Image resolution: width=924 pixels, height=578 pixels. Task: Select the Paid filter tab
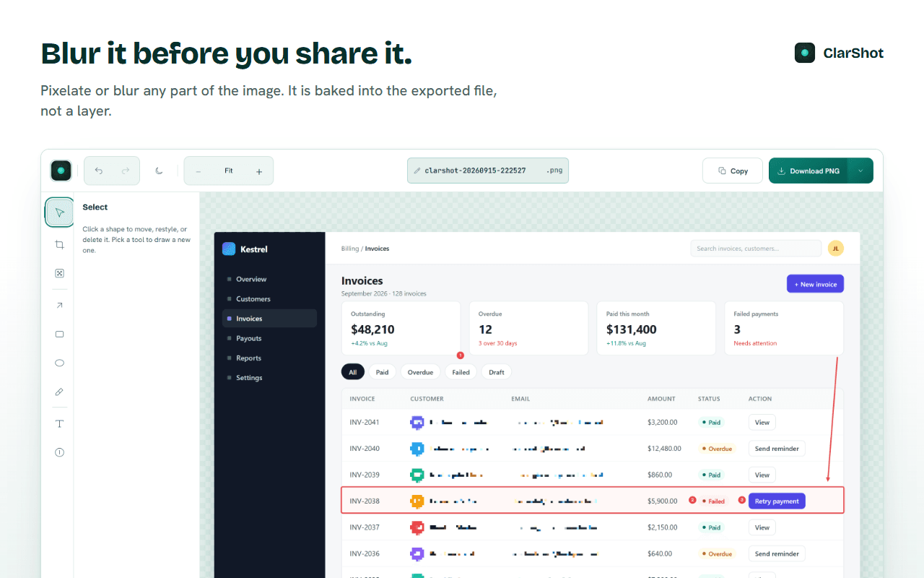[x=382, y=372]
